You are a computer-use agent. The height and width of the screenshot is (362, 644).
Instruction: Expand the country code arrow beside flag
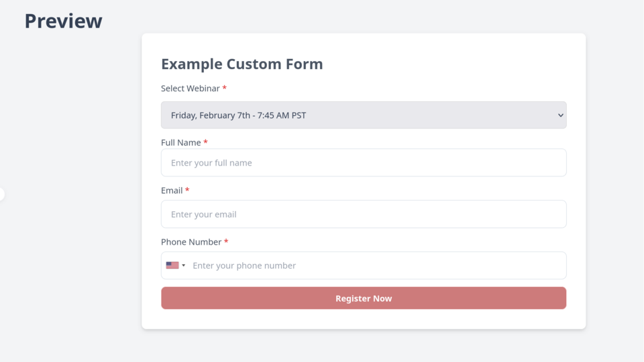(184, 265)
